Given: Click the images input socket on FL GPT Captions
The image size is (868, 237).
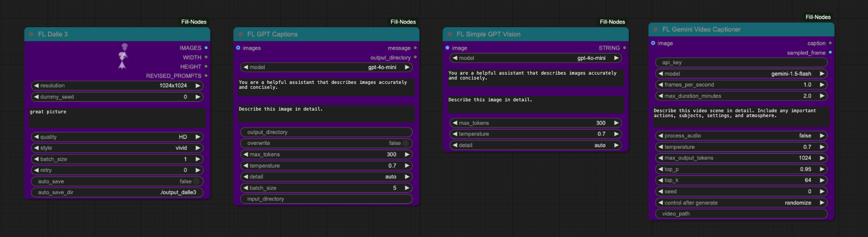Looking at the screenshot, I should tap(238, 48).
